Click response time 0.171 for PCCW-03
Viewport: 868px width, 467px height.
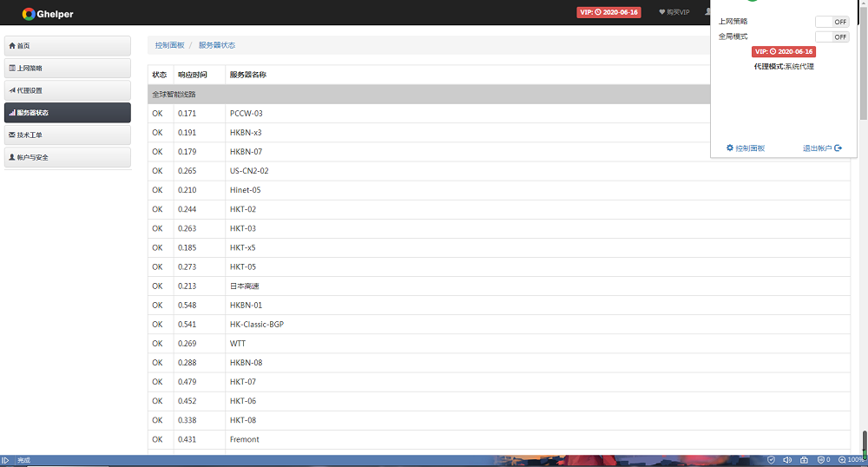[x=187, y=114]
